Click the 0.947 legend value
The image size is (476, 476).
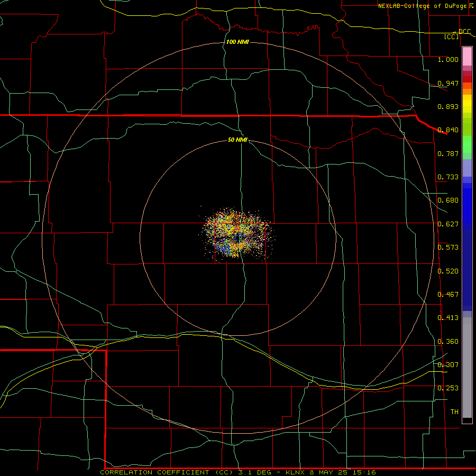[x=448, y=83]
